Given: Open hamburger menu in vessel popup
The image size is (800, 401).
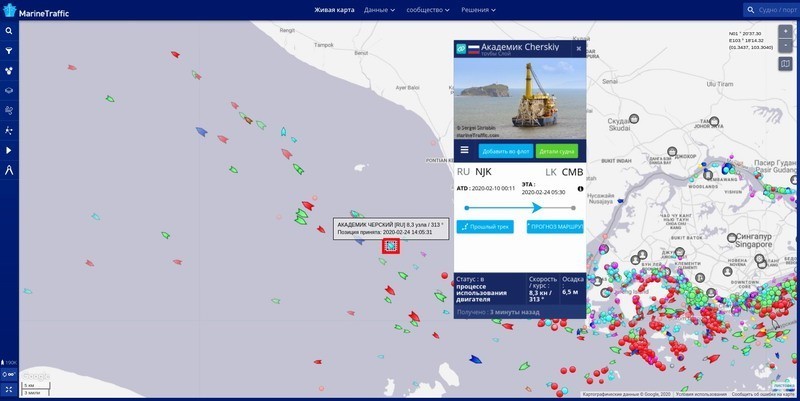Looking at the screenshot, I should point(464,151).
